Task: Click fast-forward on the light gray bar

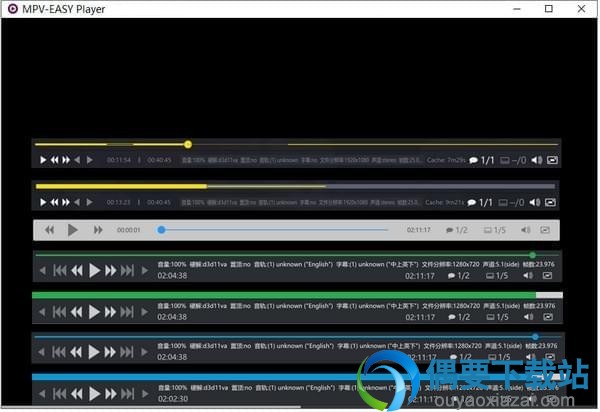Action: point(98,230)
